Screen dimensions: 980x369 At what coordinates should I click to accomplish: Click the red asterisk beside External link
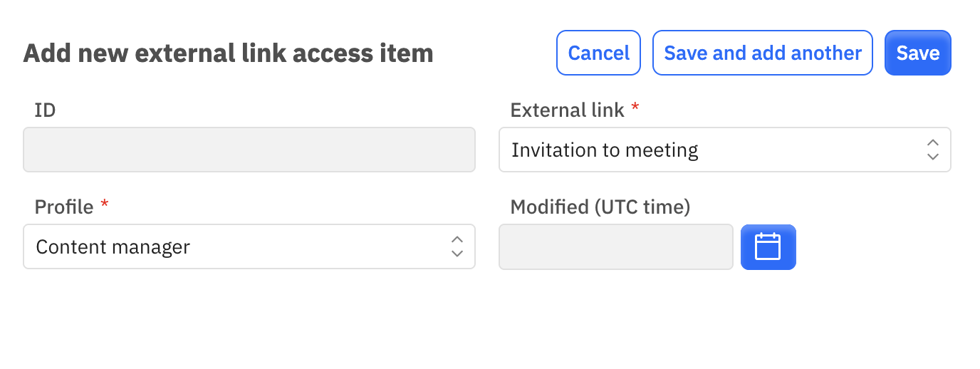point(635,108)
